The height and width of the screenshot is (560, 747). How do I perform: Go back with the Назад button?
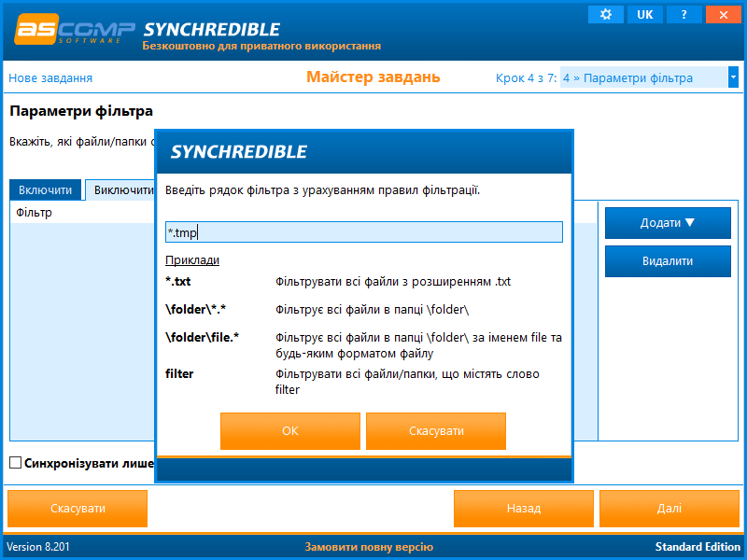tap(524, 509)
